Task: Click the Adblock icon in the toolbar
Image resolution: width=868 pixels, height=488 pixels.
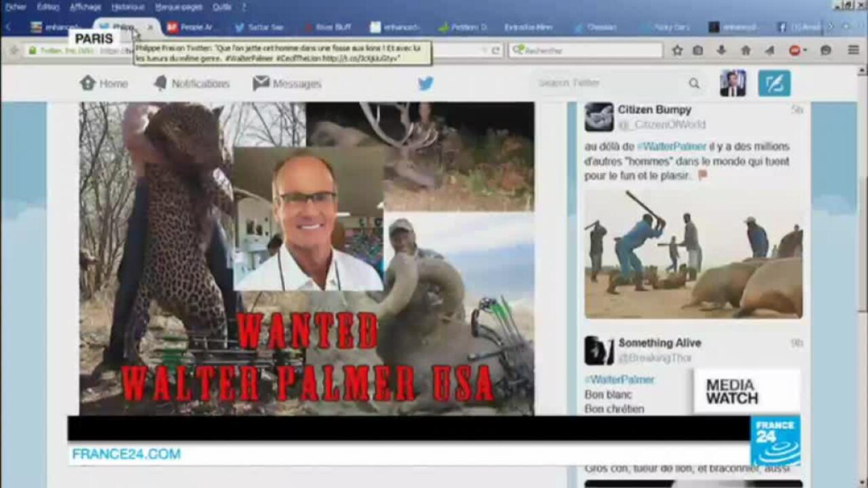Action: [x=795, y=49]
